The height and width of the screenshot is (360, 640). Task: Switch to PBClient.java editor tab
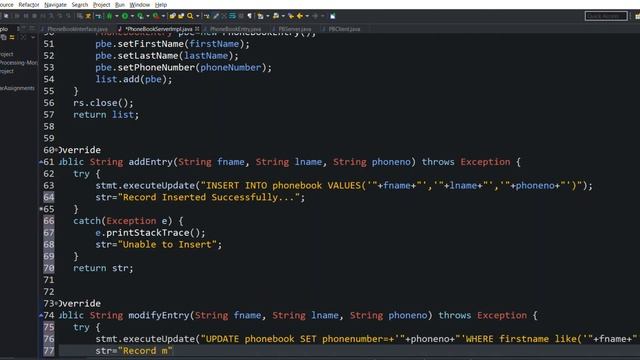click(344, 29)
